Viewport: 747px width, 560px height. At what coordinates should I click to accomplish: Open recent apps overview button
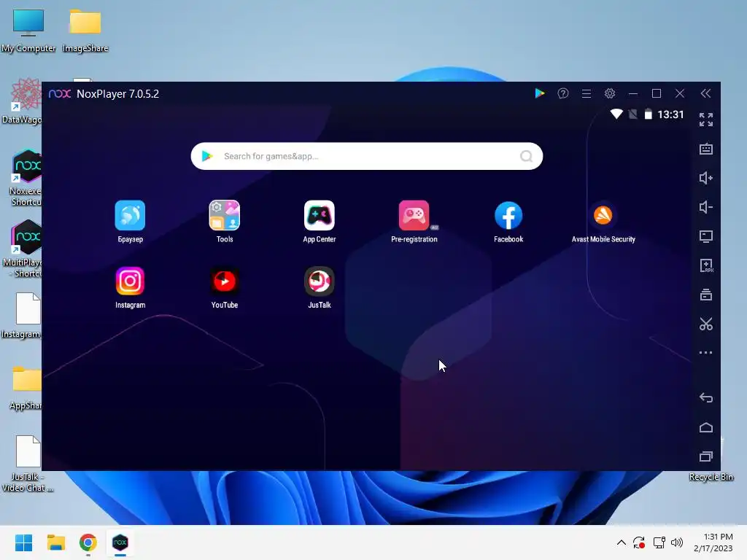(x=706, y=456)
